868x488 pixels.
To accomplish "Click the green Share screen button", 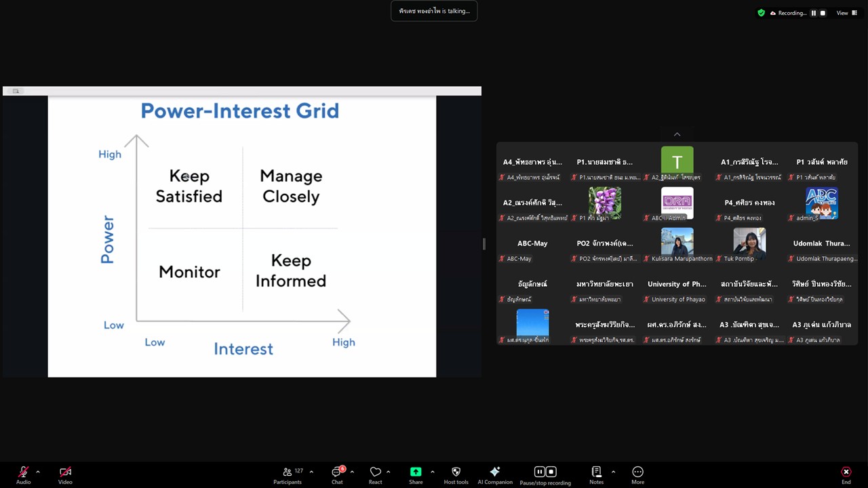I will point(416,474).
